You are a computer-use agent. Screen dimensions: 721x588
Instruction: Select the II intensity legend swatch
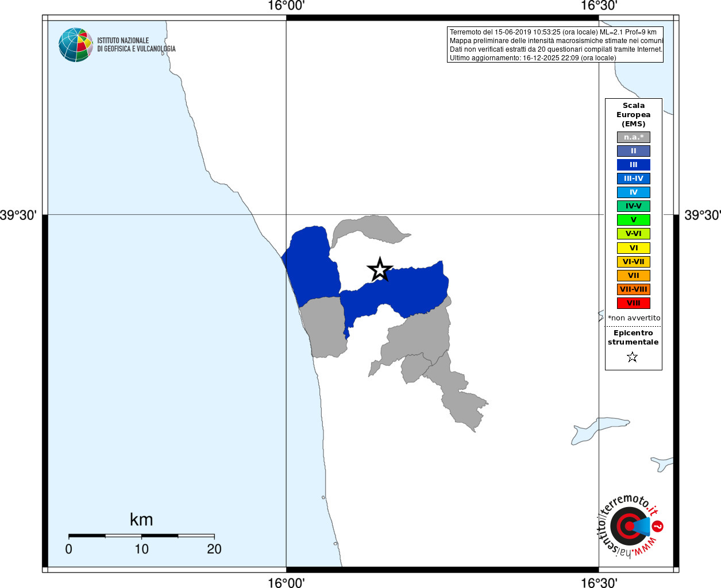tap(634, 151)
